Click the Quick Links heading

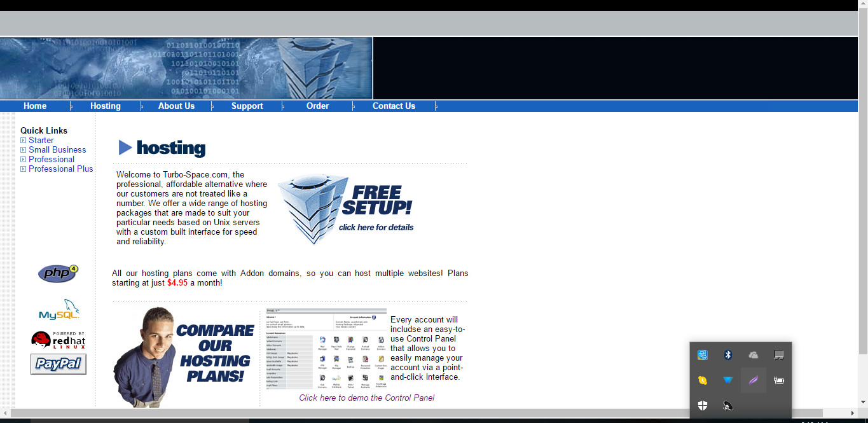tap(44, 131)
